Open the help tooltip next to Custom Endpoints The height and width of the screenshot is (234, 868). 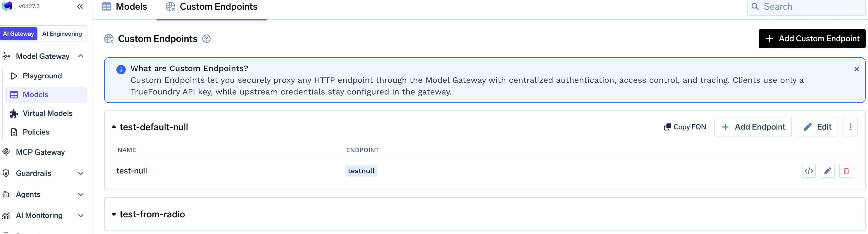[x=206, y=39]
